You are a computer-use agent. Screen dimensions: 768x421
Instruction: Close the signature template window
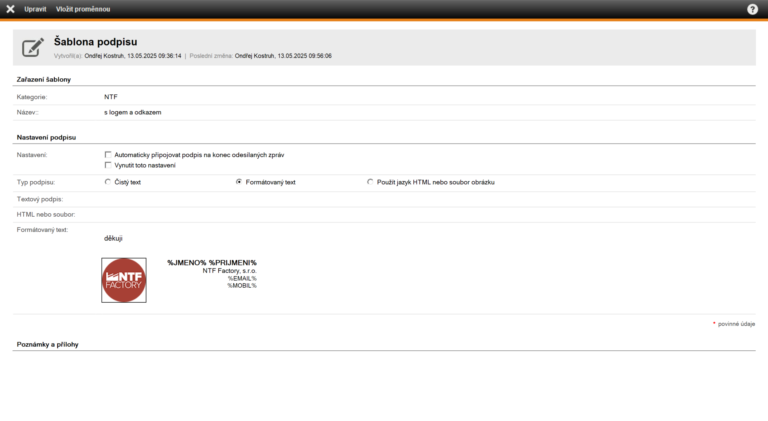(10, 9)
